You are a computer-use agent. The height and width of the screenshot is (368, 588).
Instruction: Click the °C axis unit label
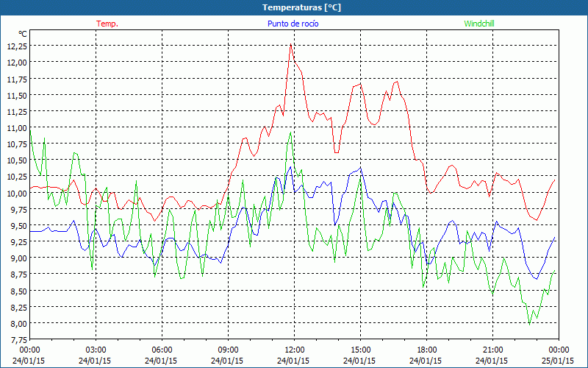point(23,34)
